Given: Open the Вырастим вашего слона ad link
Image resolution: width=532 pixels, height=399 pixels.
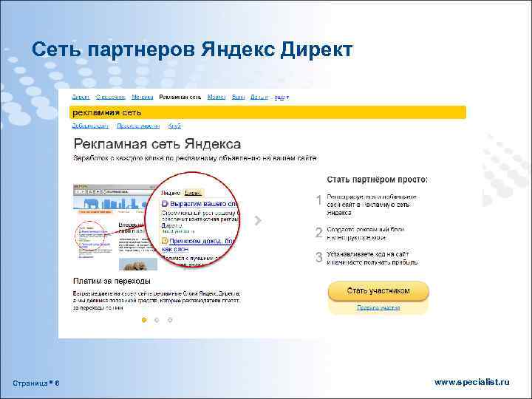Looking at the screenshot, I should (x=204, y=204).
